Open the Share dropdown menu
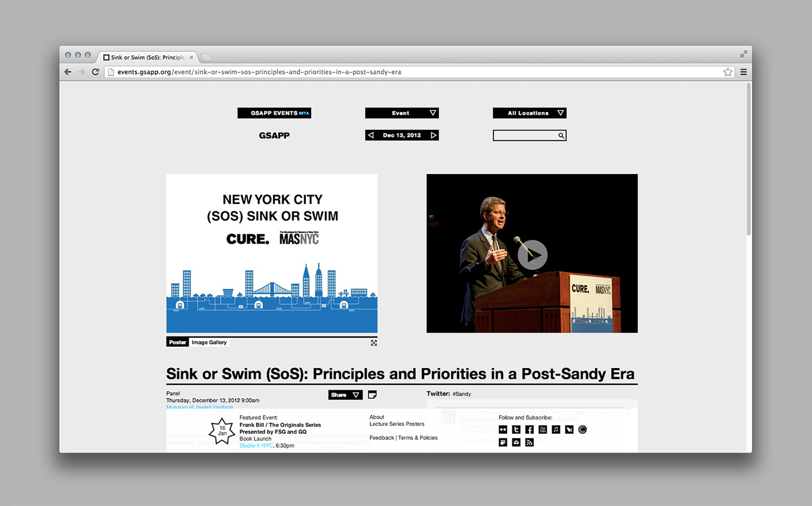This screenshot has height=506, width=812. (x=345, y=395)
